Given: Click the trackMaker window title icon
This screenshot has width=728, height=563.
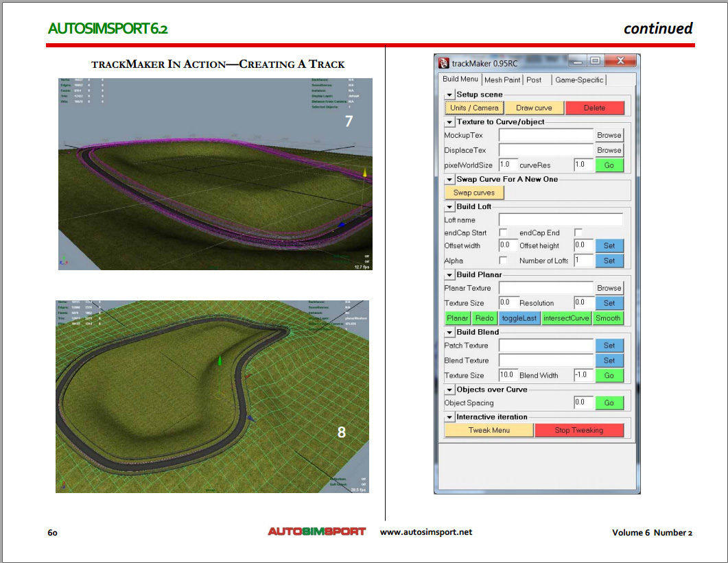Looking at the screenshot, I should tap(444, 62).
